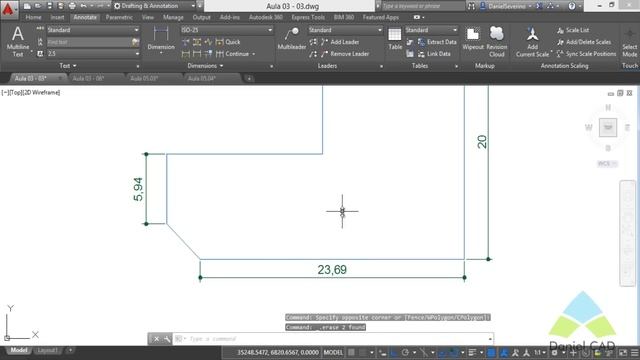The image size is (640, 360).
Task: Open the Parametric ribbon tab
Action: point(119,18)
